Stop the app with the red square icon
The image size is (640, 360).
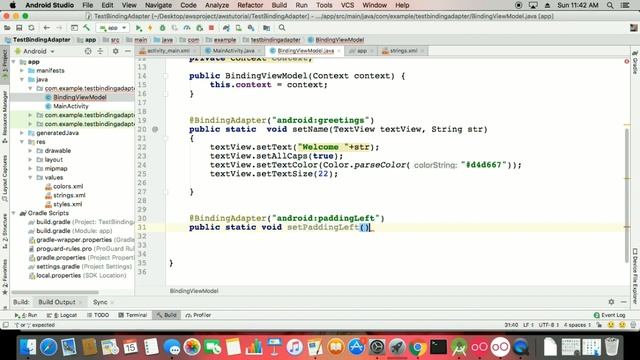click(211, 28)
